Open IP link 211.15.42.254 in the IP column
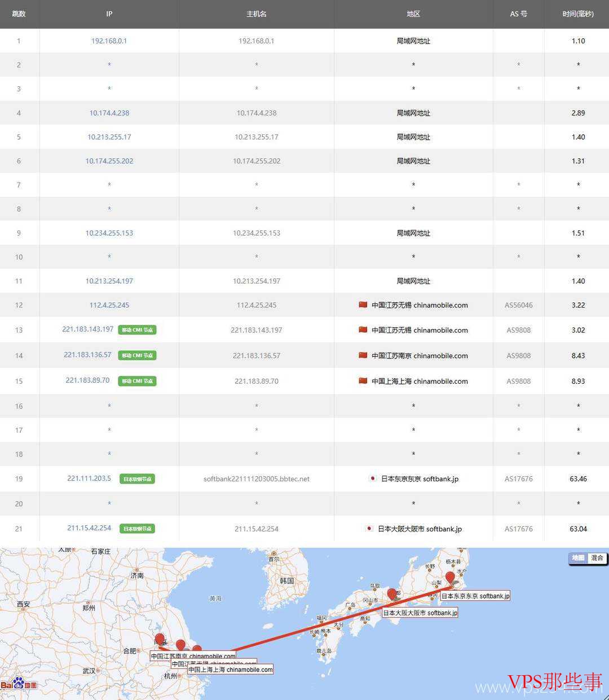 (x=89, y=528)
